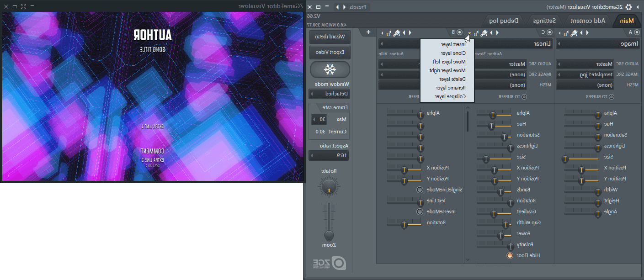Choose Collapse layer from the menu

pos(450,96)
